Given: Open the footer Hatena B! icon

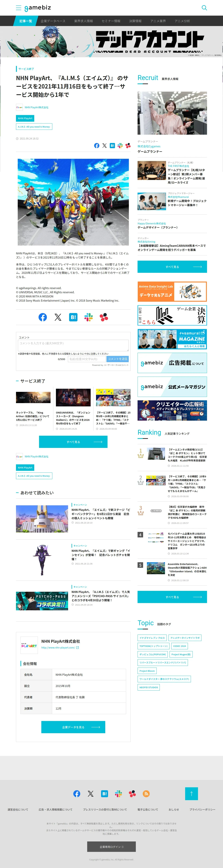Looking at the screenshot, I should pos(105,794).
